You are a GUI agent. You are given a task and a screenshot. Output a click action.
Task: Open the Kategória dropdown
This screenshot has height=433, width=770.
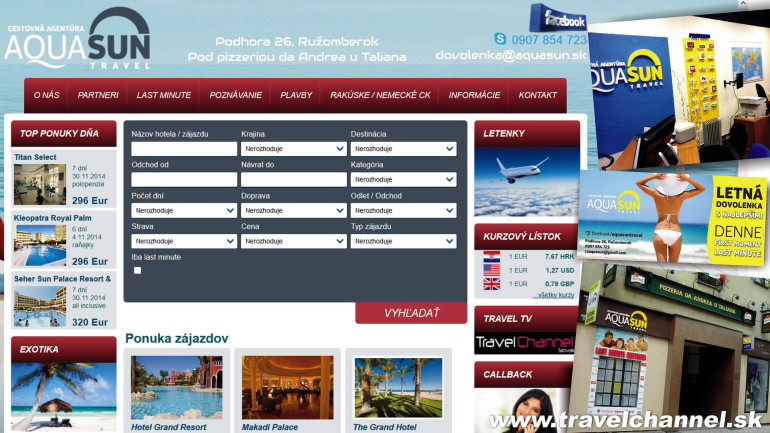[403, 180]
